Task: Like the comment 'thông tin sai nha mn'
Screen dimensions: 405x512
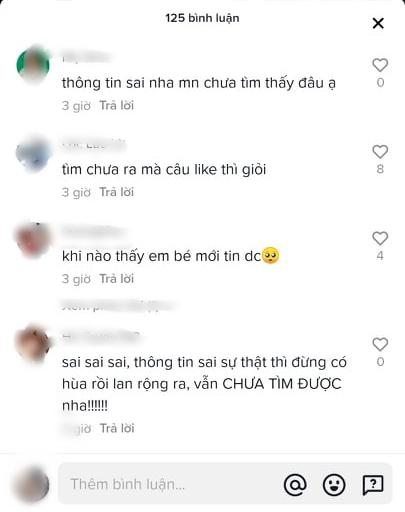Action: click(380, 65)
